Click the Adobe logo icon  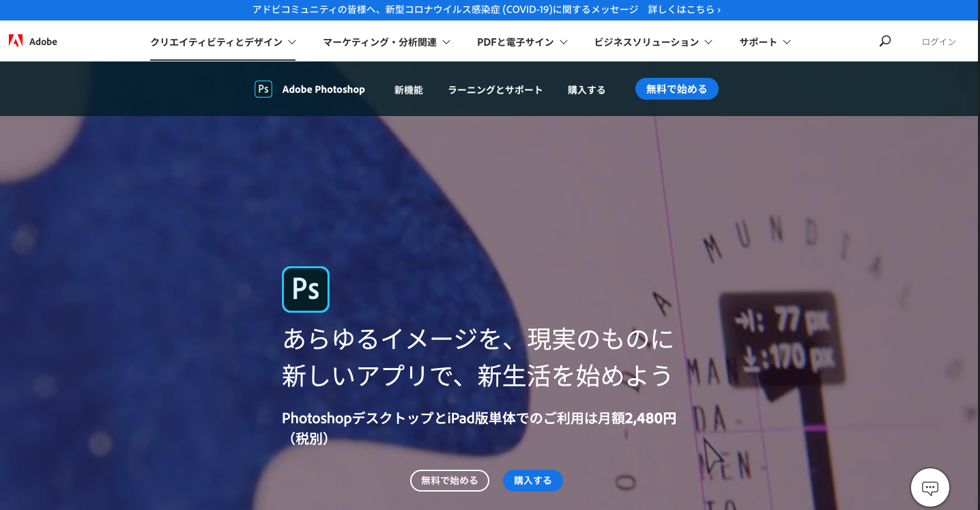coord(16,41)
